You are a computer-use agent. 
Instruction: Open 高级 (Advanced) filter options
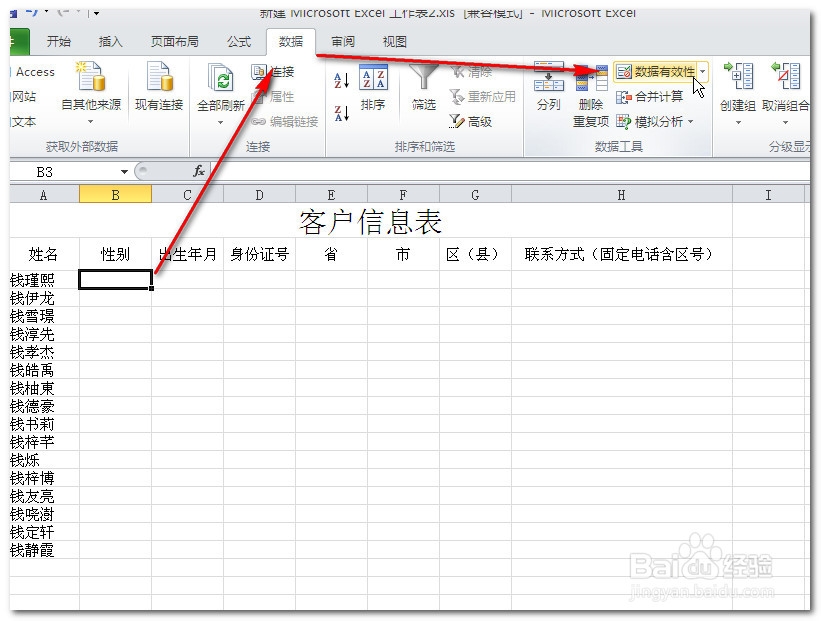(471, 121)
